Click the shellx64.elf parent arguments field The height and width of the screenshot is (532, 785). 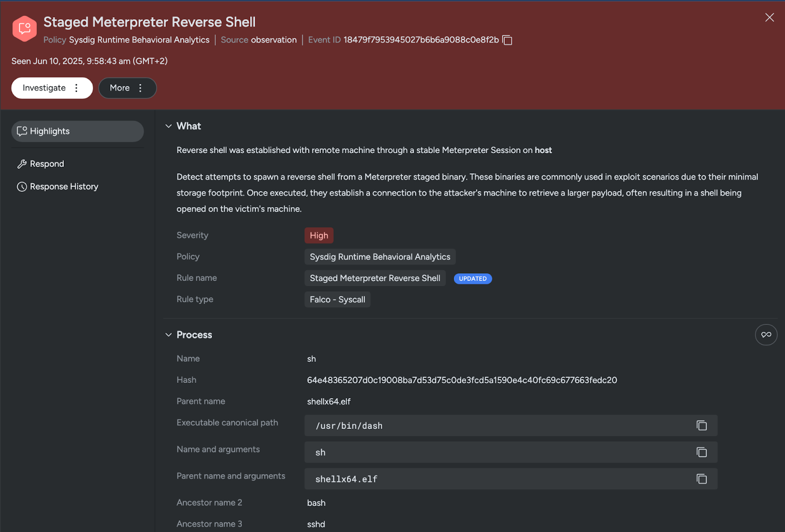click(x=511, y=479)
